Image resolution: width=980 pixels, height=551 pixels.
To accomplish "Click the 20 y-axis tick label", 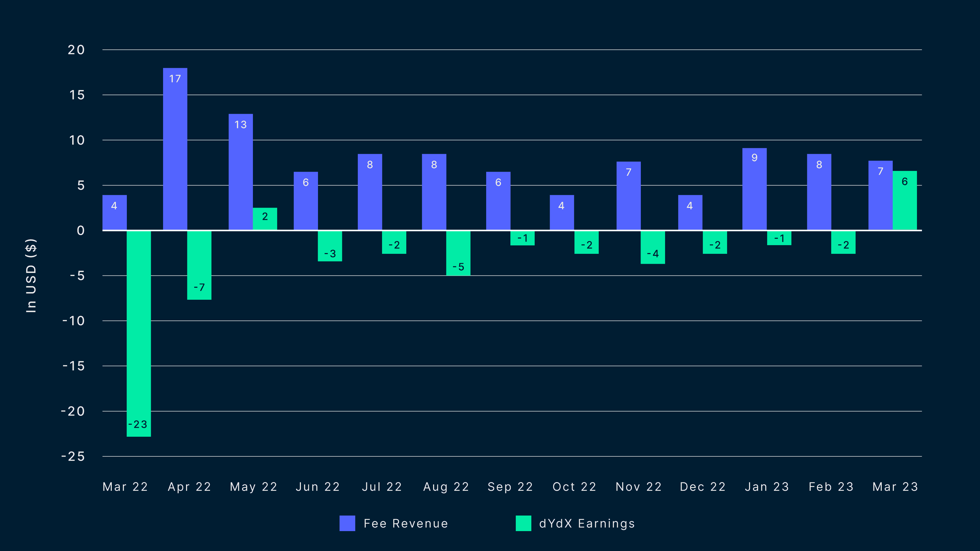I will pos(76,50).
